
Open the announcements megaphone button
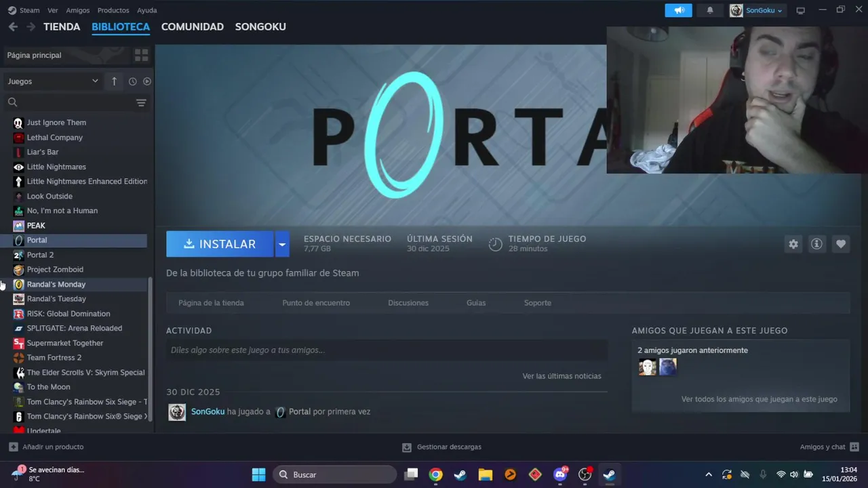tap(678, 10)
